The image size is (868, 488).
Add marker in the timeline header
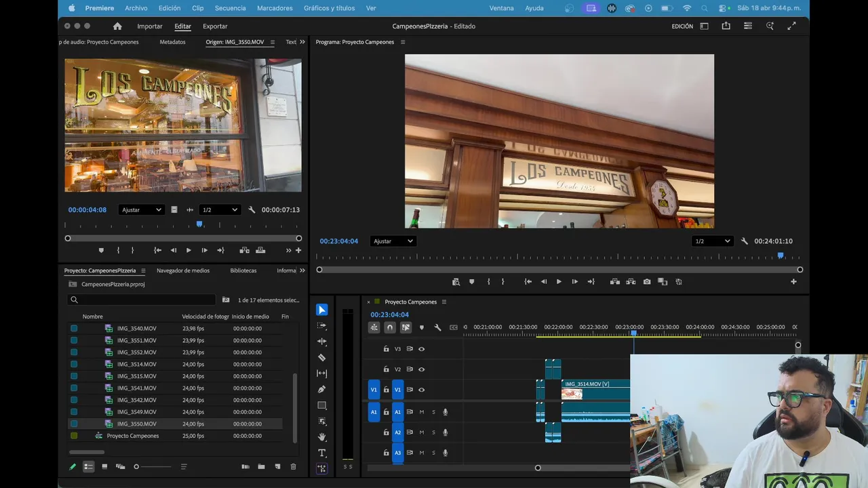(x=421, y=327)
